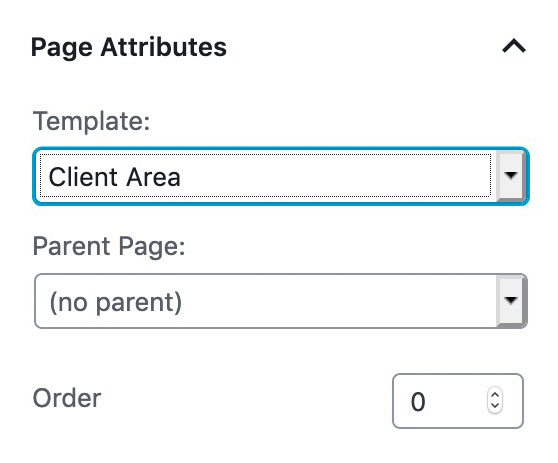Collapse the Page Attributes panel chevron
Screen dimensions: 558x463
point(514,46)
